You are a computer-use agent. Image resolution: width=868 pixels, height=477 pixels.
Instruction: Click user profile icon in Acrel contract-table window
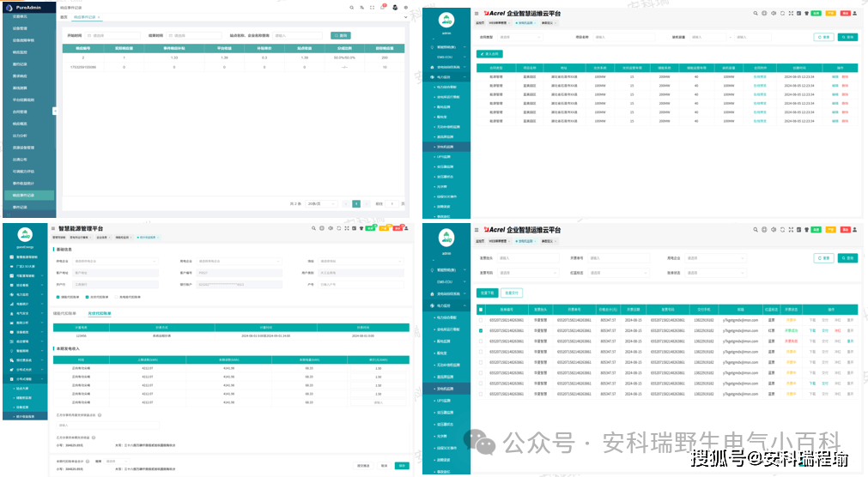[x=855, y=13]
